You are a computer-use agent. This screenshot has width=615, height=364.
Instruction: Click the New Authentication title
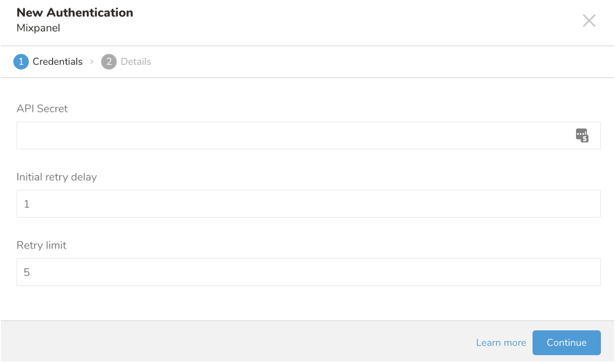[x=75, y=13]
